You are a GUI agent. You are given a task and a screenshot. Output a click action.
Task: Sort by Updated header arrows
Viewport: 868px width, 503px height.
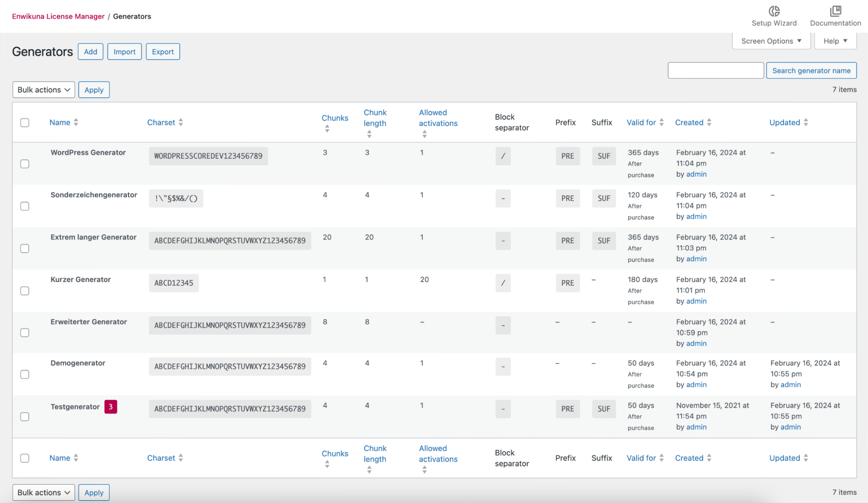pos(805,122)
